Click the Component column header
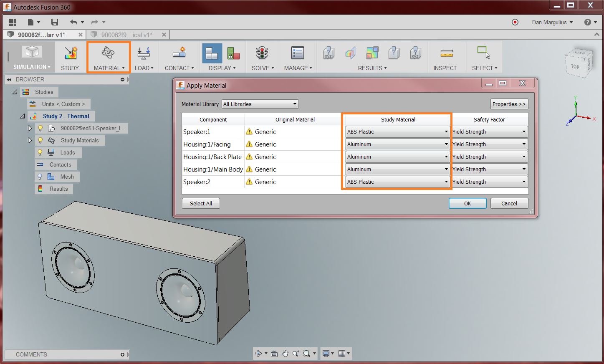 (x=213, y=119)
